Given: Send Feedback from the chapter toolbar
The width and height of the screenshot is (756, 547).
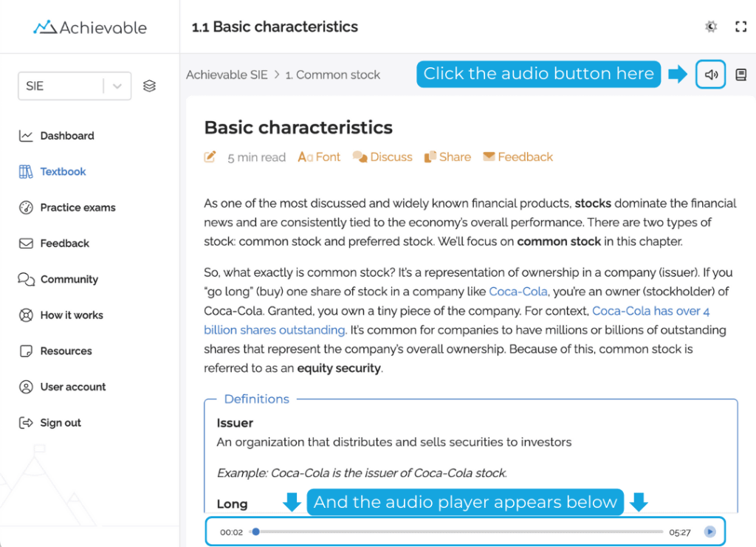Looking at the screenshot, I should coord(518,156).
